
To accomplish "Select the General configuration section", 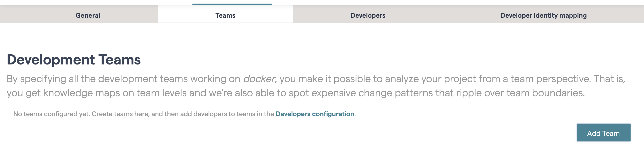I will tap(88, 15).
